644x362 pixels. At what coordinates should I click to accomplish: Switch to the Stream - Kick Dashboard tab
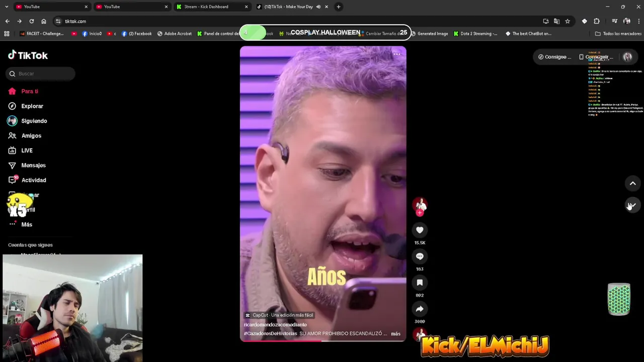212,7
